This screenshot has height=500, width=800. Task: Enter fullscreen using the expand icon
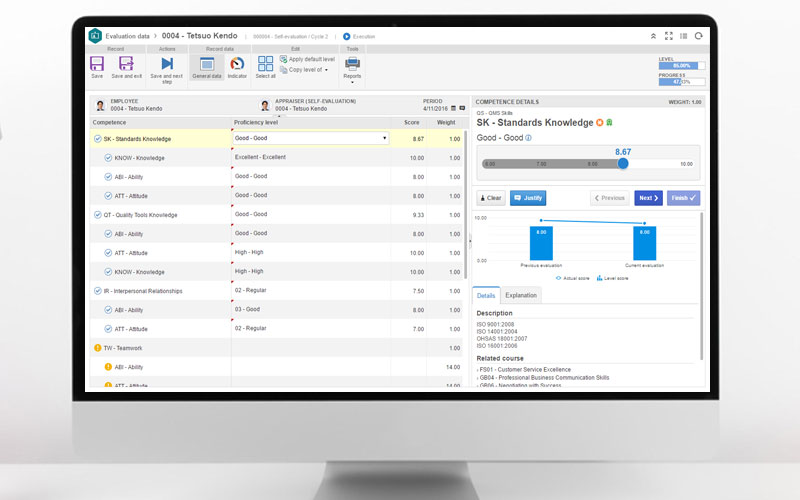click(669, 36)
